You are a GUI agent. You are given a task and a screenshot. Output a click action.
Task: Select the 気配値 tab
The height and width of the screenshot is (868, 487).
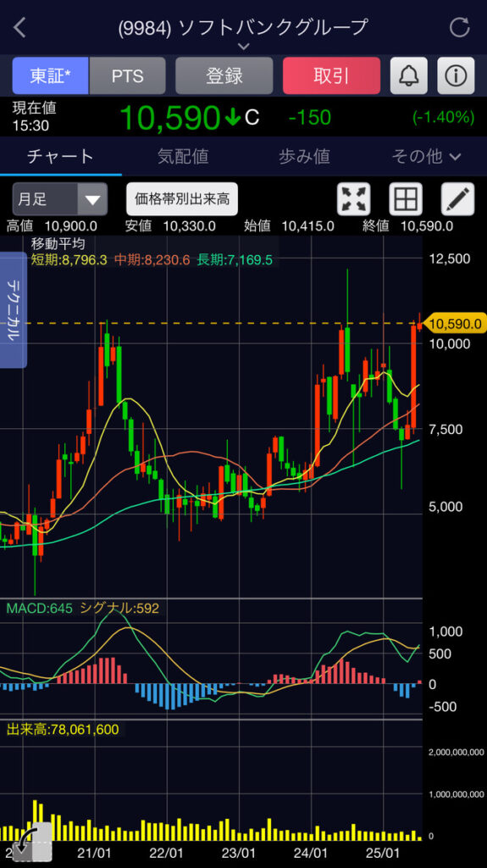tap(183, 157)
